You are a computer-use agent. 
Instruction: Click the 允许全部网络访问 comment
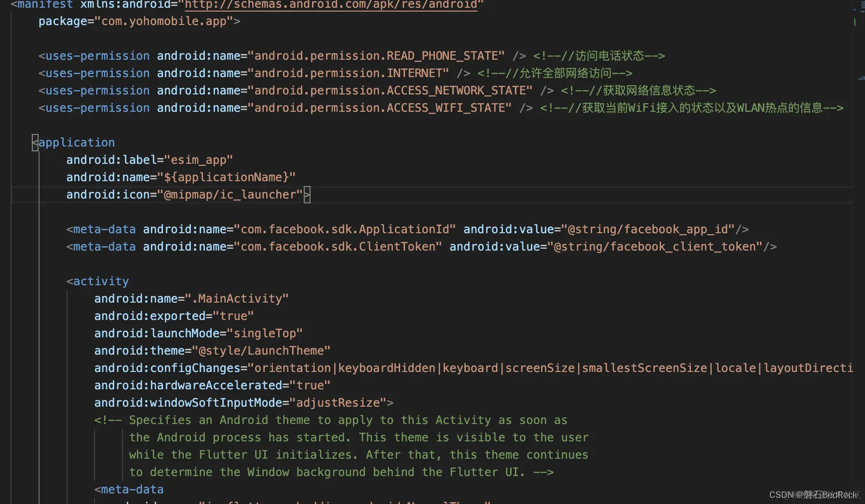pyautogui.click(x=554, y=73)
